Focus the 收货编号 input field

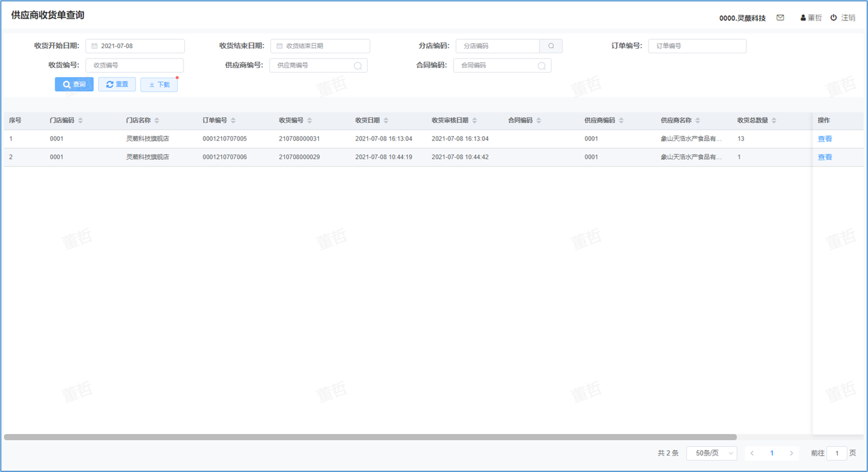coord(135,65)
